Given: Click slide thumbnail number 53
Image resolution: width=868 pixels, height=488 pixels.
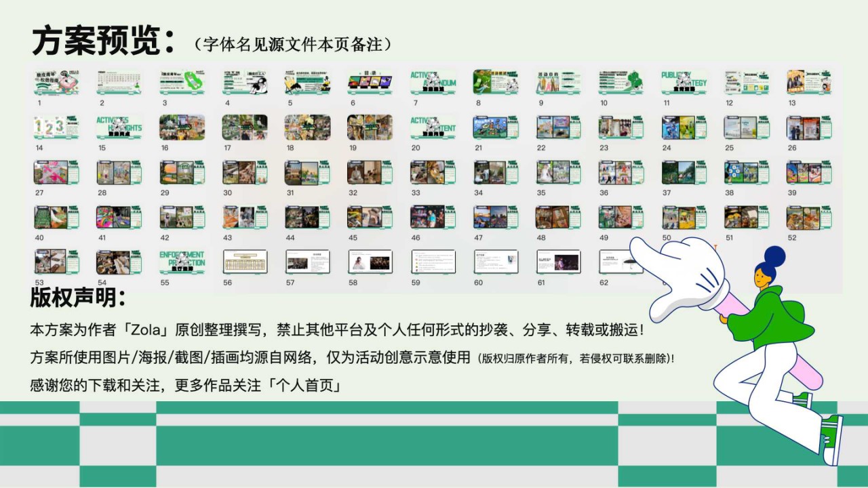Looking at the screenshot, I should coord(56,262).
